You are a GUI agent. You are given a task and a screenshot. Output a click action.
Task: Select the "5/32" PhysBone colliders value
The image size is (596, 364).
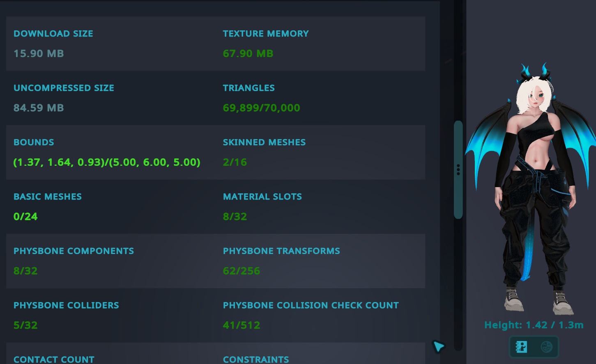point(25,325)
